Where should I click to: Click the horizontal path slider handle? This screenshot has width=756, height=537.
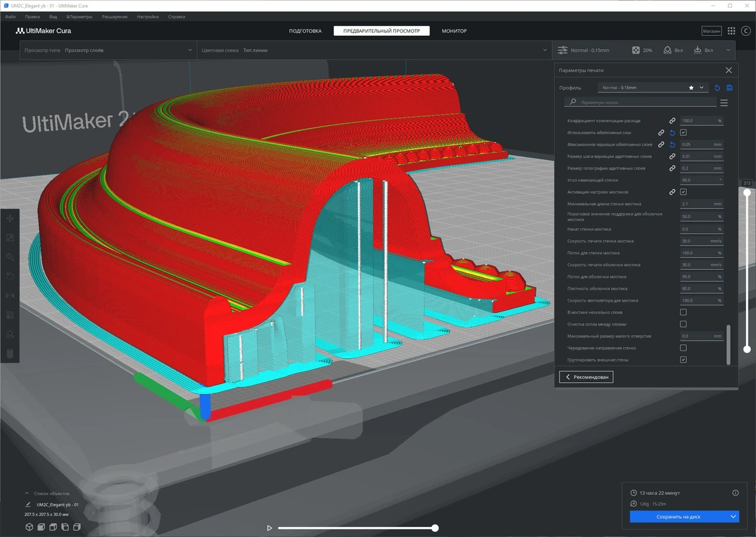[435, 528]
